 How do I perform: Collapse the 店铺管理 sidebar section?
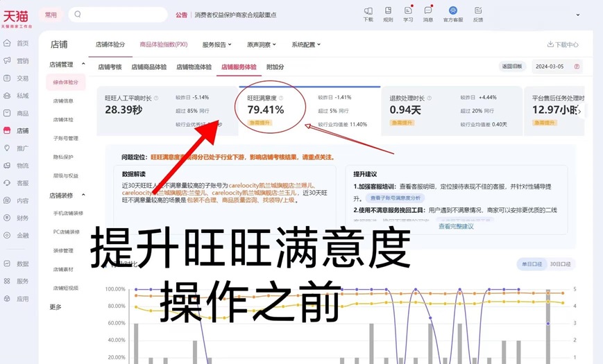pyautogui.click(x=83, y=64)
